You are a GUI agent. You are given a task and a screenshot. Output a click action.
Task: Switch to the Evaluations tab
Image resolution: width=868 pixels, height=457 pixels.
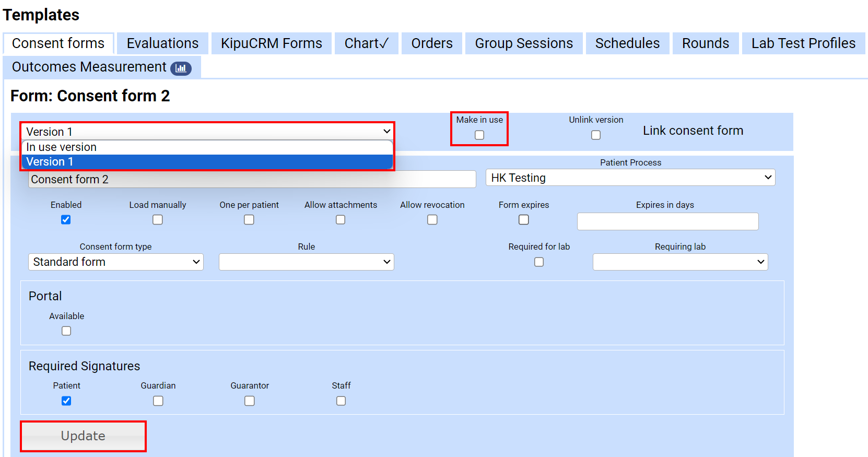click(x=162, y=43)
